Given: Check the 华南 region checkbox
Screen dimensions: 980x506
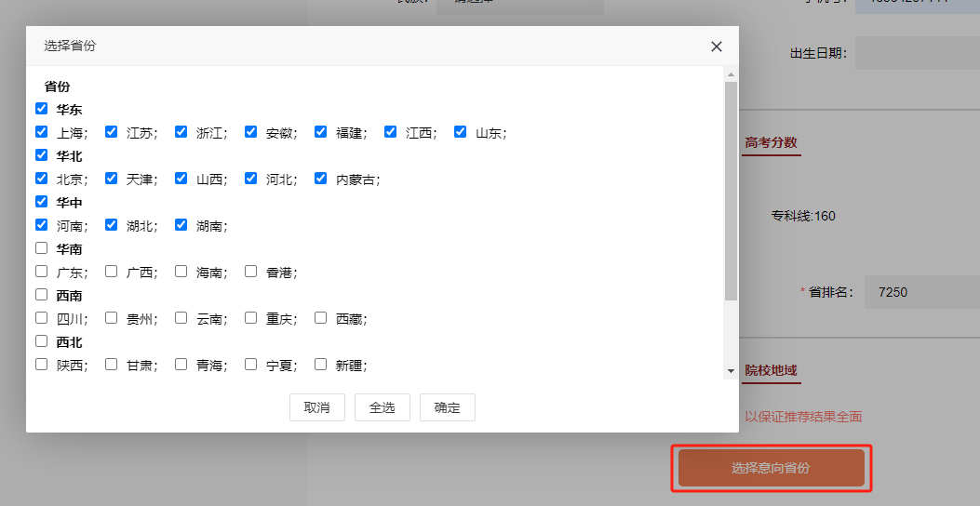Looking at the screenshot, I should [41, 248].
